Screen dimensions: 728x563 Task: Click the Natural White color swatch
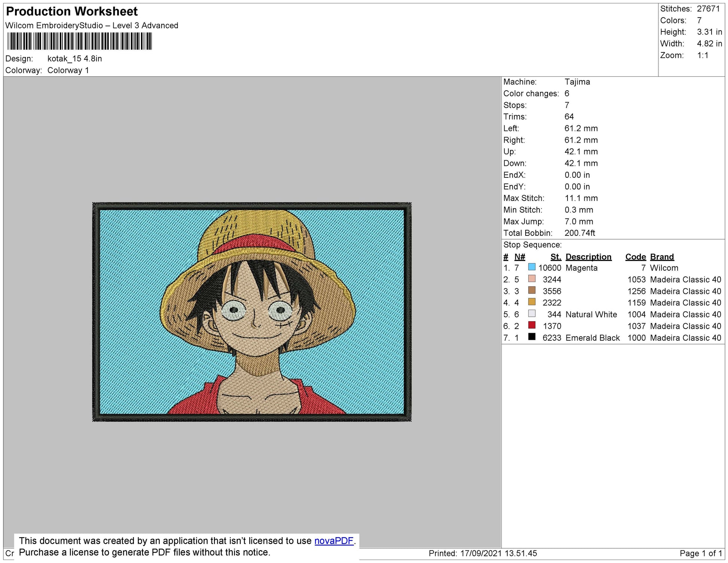pos(532,314)
